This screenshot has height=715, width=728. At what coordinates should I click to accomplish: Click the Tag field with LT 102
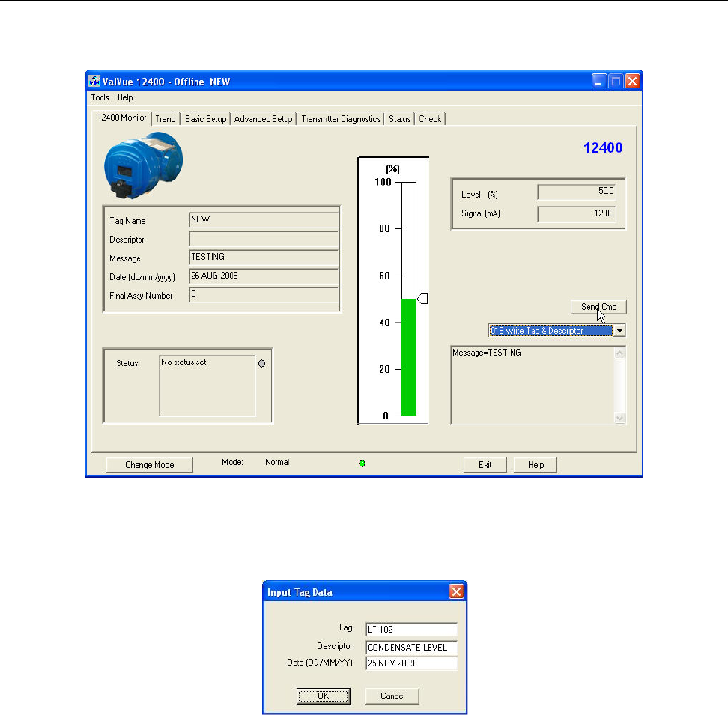tap(411, 629)
